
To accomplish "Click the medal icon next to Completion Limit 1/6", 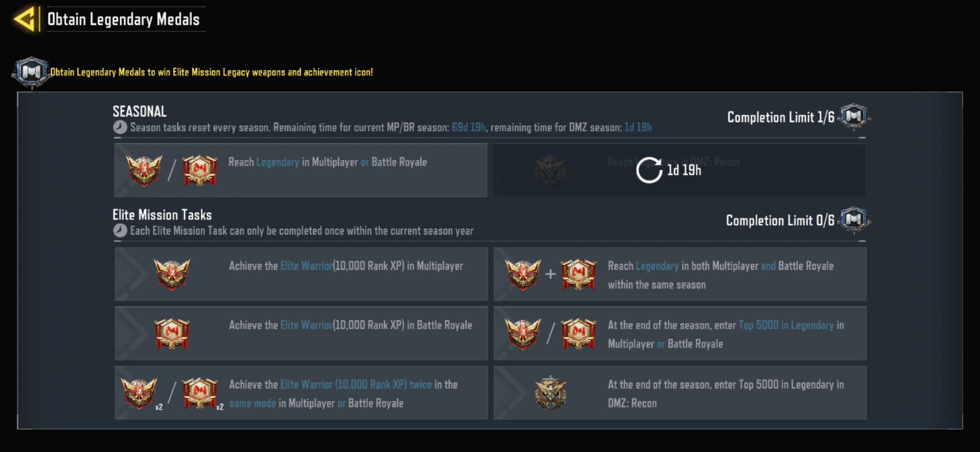I will pos(854,116).
